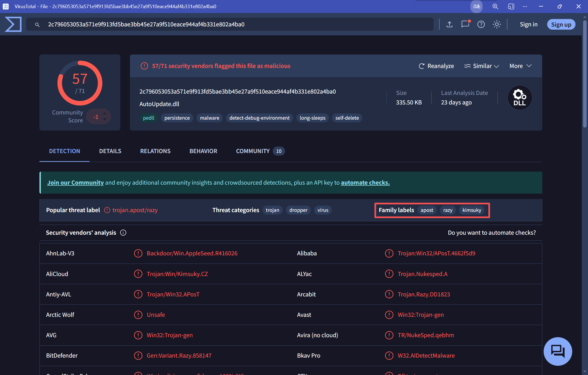Open the VirusTotal home logo
Image resolution: width=588 pixels, height=375 pixels.
tap(13, 24)
